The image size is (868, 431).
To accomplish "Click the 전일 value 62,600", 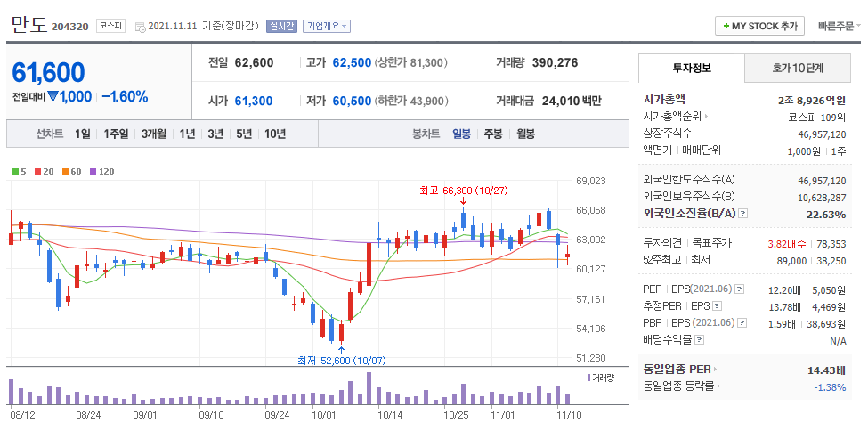I will point(254,63).
